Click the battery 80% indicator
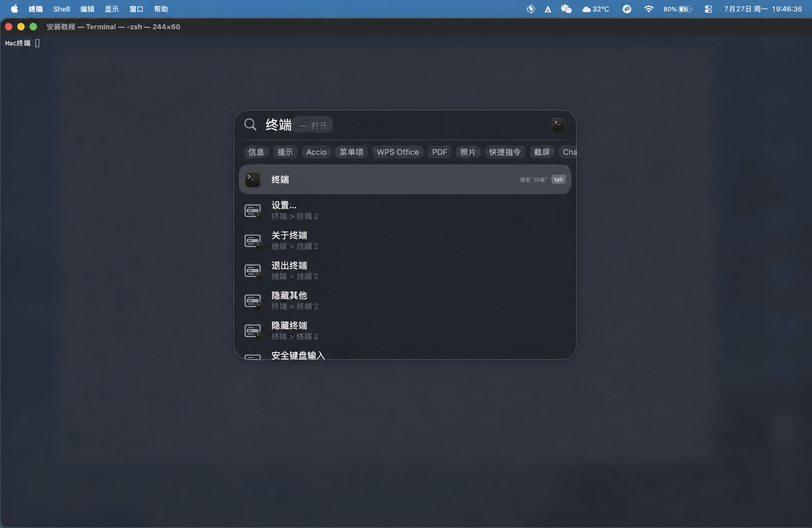812x528 pixels. [677, 9]
